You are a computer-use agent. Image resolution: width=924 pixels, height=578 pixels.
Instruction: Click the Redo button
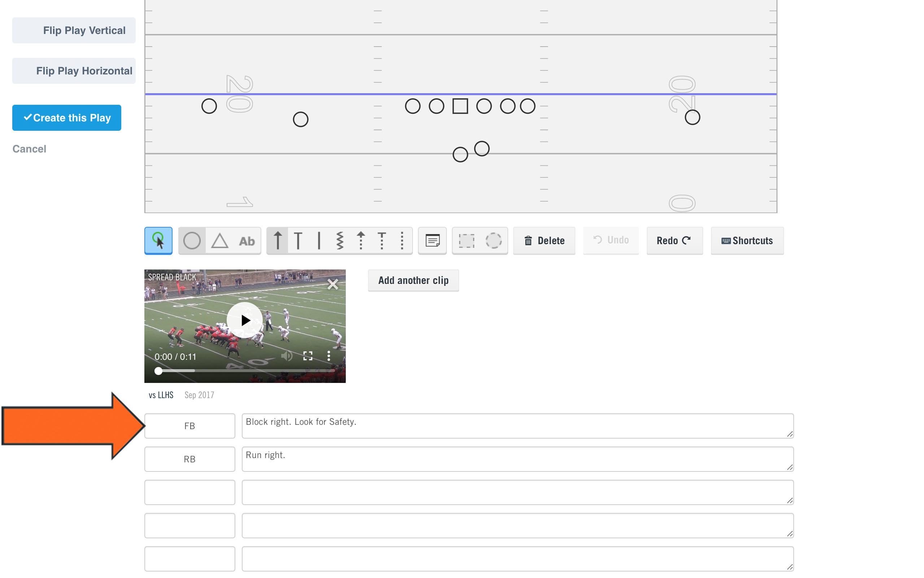(675, 241)
